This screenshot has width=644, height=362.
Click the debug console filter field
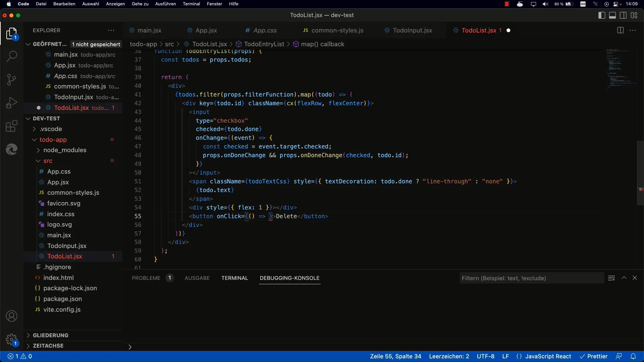531,278
